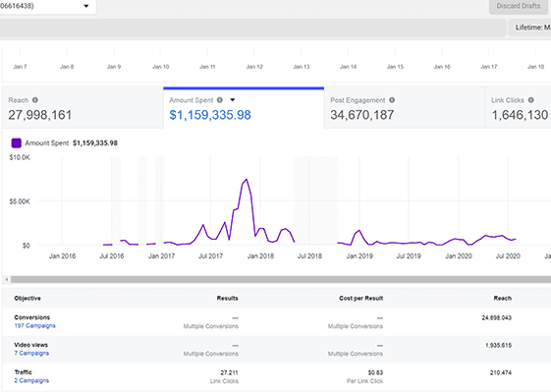Screen dimensions: 551x392
Task: Select the Reach metric tab
Action: click(x=83, y=108)
